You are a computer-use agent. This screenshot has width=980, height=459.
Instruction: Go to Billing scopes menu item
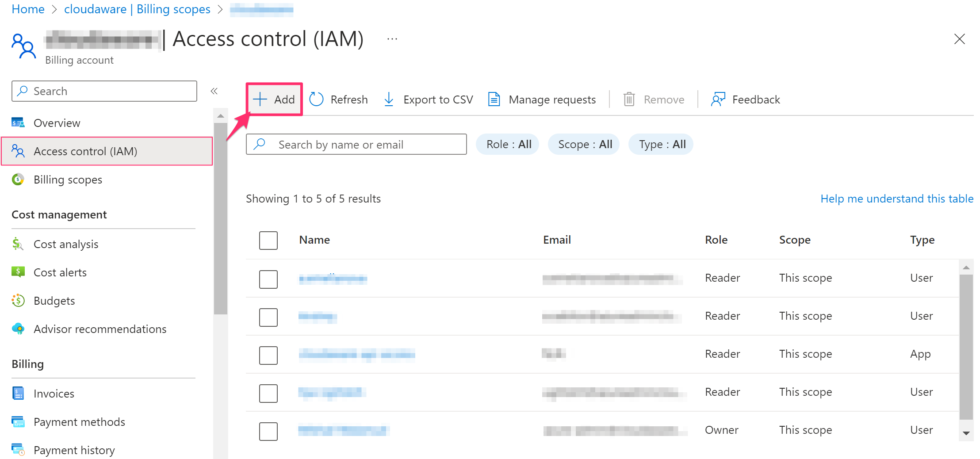68,180
